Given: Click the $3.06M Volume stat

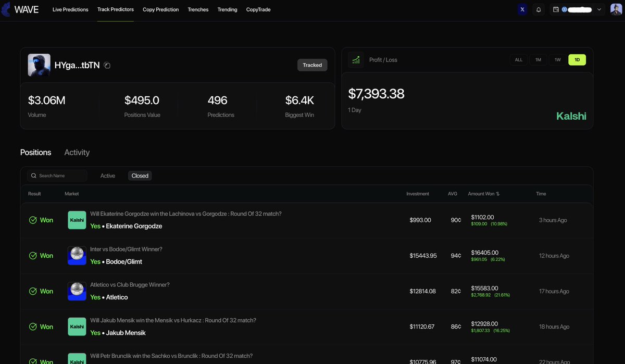Looking at the screenshot, I should (x=46, y=101).
